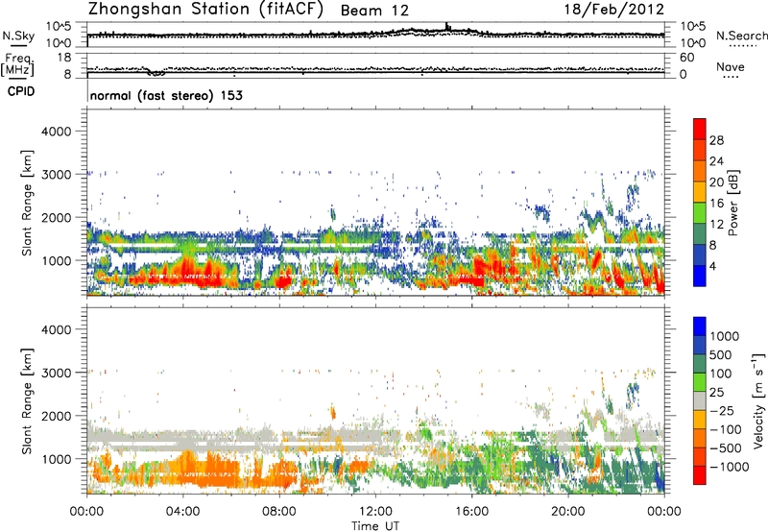Viewport: 768px width, 532px height.
Task: Click the '04:00' time axis tick
Action: click(182, 512)
